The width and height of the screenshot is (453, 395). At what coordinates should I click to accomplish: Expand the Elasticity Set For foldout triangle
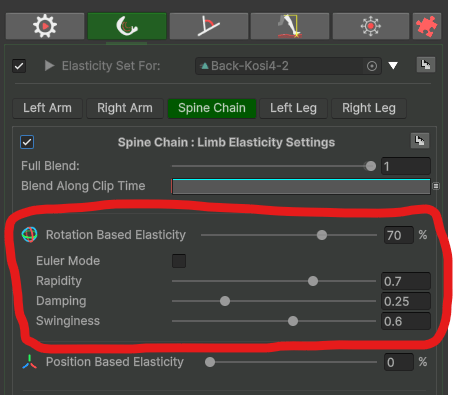(49, 66)
